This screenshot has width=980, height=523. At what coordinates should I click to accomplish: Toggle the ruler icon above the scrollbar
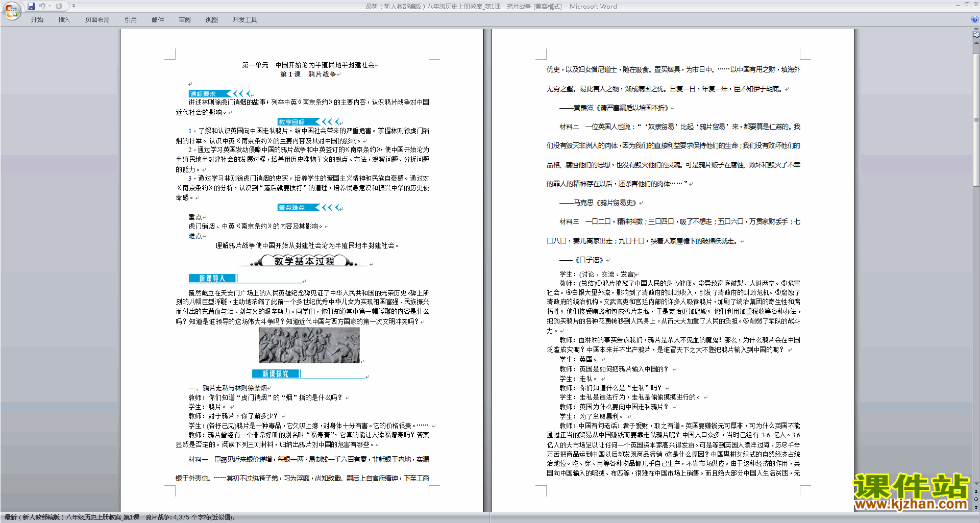click(976, 35)
